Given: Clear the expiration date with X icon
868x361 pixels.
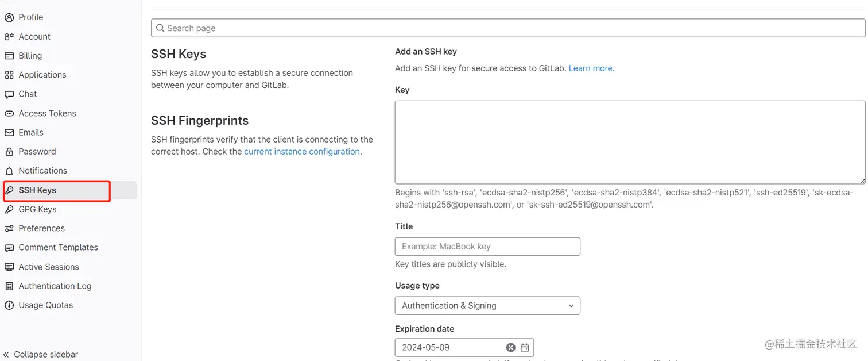Looking at the screenshot, I should [x=510, y=347].
